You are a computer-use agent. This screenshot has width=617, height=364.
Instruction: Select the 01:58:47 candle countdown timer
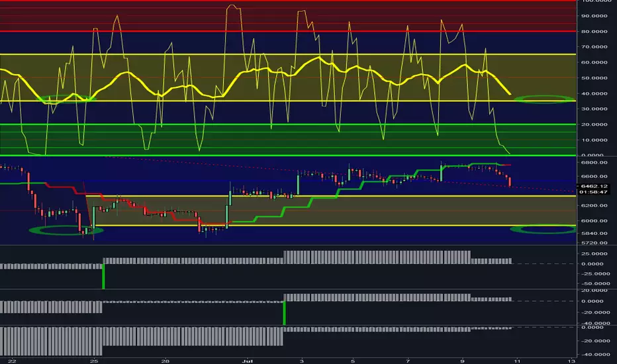[594, 192]
